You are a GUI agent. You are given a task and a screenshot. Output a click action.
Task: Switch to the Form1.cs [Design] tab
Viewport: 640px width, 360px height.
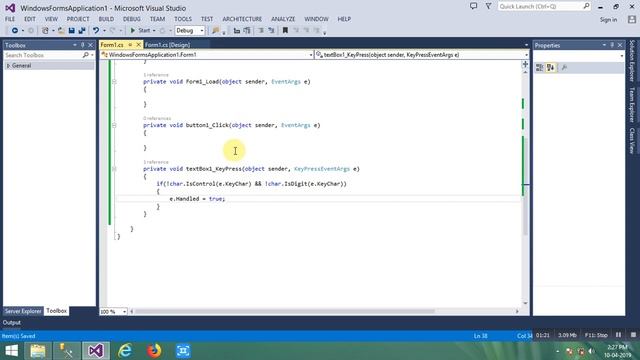167,45
